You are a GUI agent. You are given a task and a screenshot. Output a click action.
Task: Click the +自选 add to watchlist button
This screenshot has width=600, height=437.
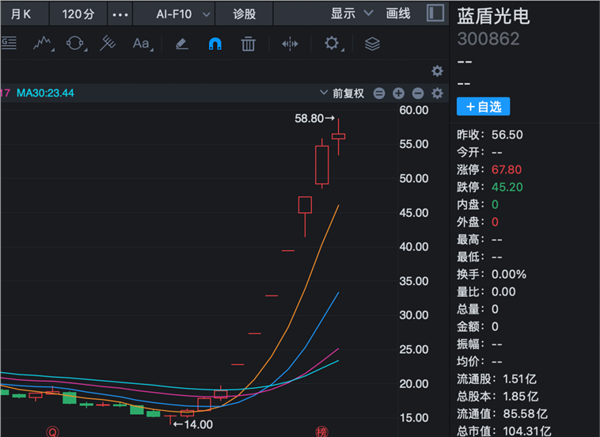483,106
